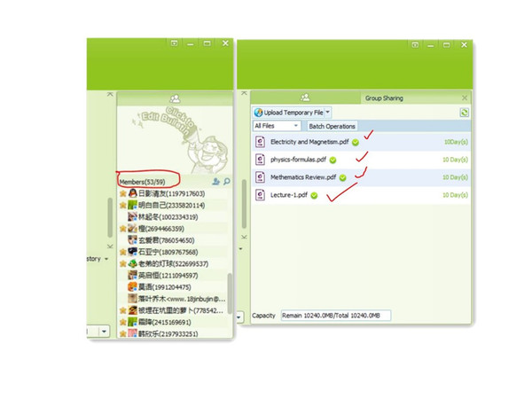The height and width of the screenshot is (399, 532).
Task: Switch to the Group Sharing tab
Action: click(384, 98)
